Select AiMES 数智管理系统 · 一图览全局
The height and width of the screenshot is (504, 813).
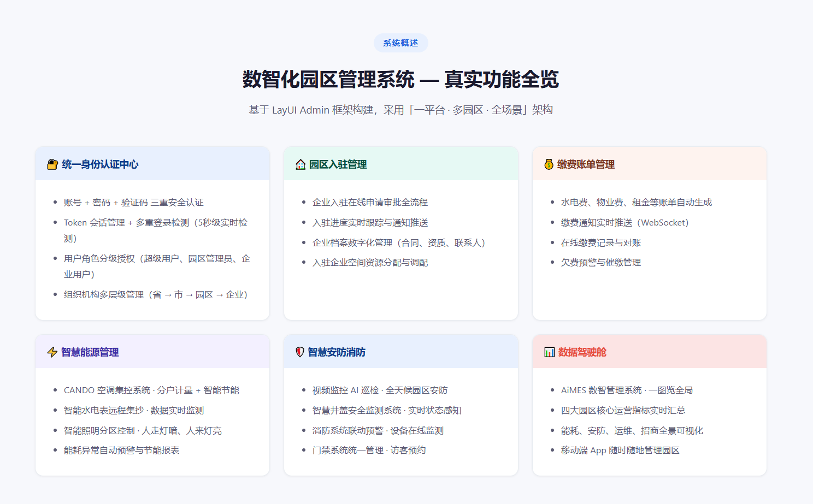(x=627, y=390)
